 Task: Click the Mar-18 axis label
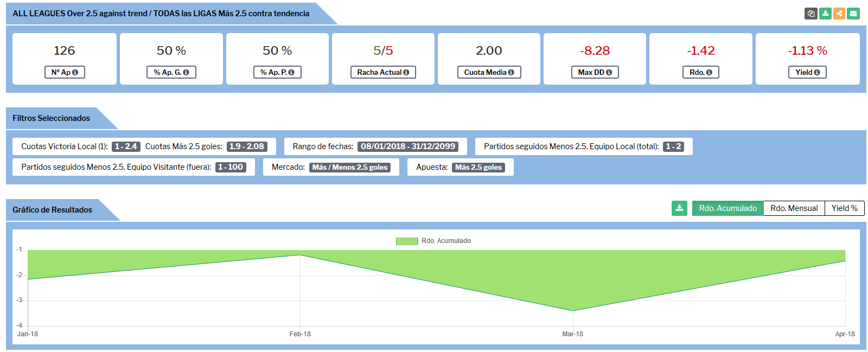572,334
